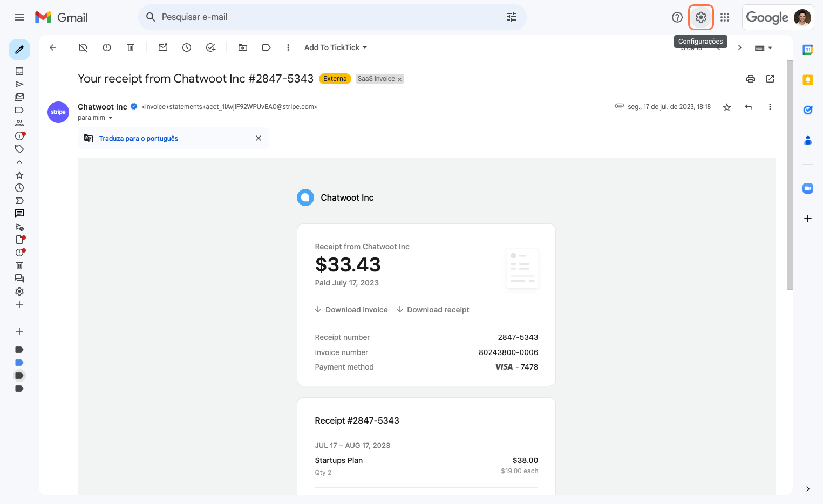Collapse the sidebar section with chevron
This screenshot has height=504, width=823.
pyautogui.click(x=19, y=162)
